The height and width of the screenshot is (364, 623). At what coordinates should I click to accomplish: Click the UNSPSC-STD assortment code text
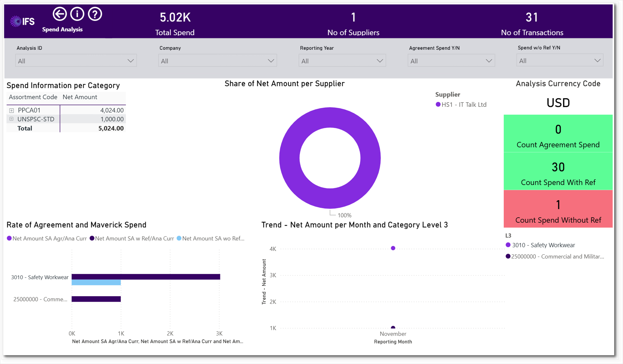pyautogui.click(x=36, y=119)
